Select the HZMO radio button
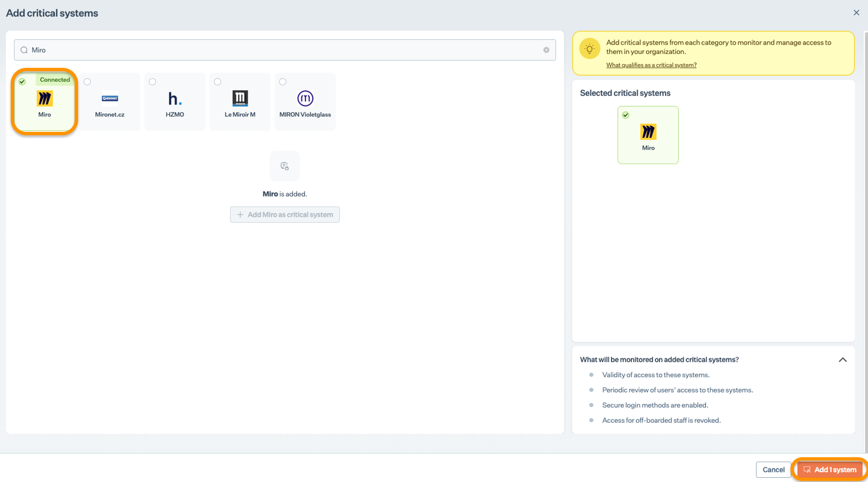The image size is (868, 482). tap(152, 81)
